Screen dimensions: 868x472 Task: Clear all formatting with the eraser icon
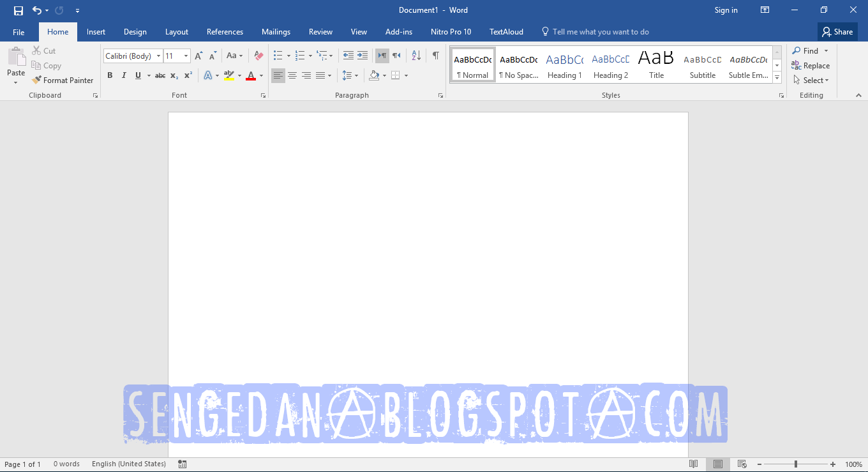tap(258, 56)
